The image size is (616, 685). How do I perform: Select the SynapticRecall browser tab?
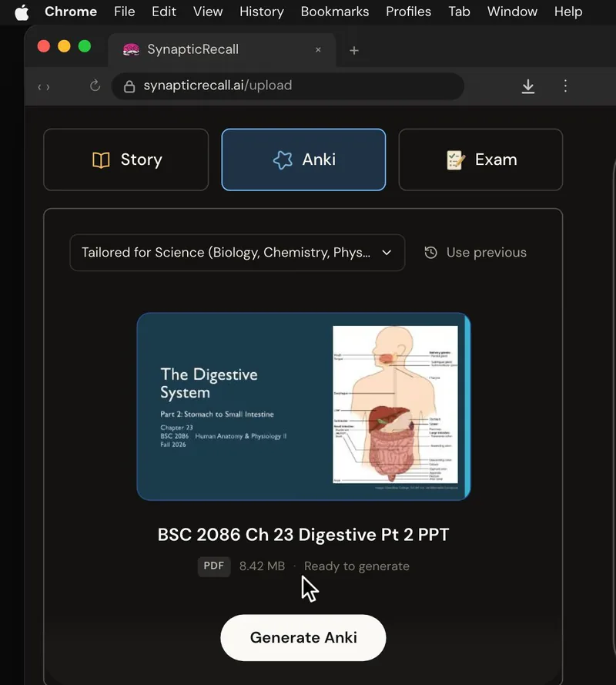[221, 49]
